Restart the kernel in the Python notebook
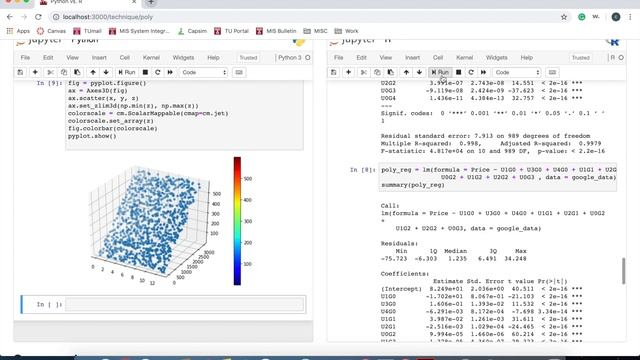This screenshot has width=640, height=360. [x=158, y=72]
